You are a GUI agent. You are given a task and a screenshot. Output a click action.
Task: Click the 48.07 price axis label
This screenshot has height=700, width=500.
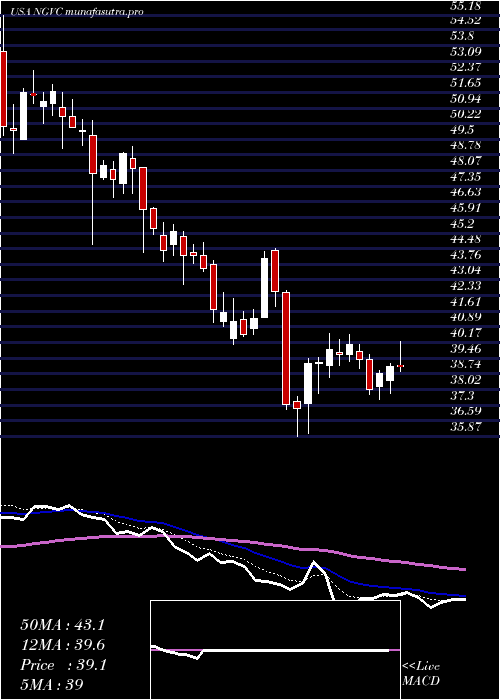coord(465,161)
